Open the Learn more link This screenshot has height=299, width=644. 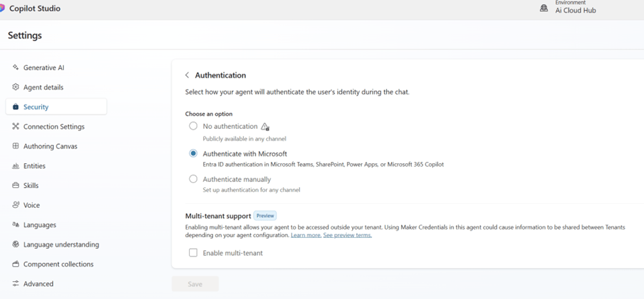point(306,235)
